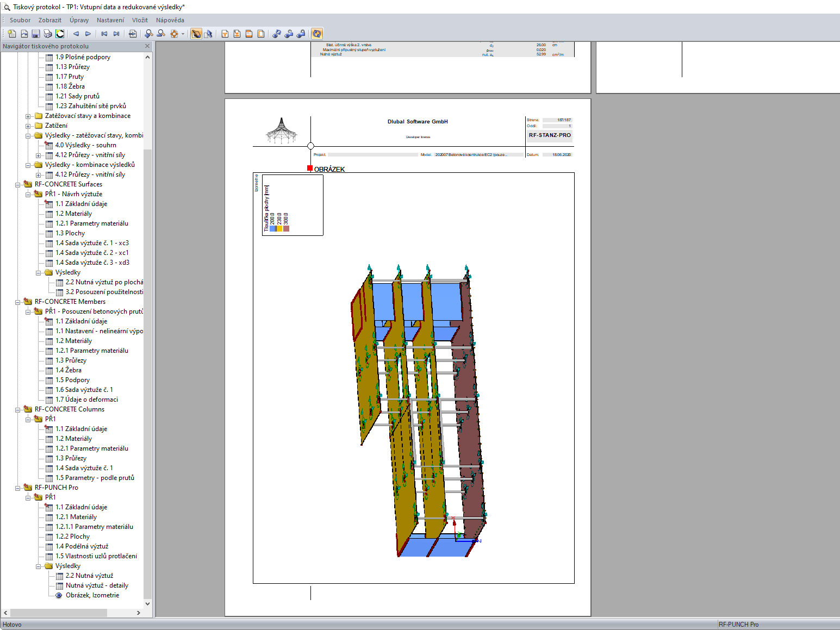This screenshot has height=630, width=840.
Task: Click PŘ1 - Posouzení betonových prutů node
Action: click(x=94, y=311)
